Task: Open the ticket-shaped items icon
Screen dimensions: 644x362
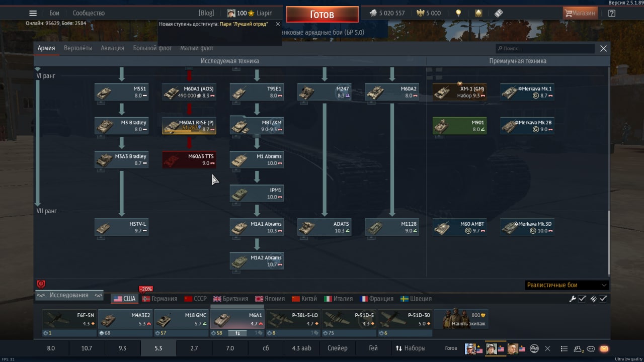Action: (x=498, y=14)
